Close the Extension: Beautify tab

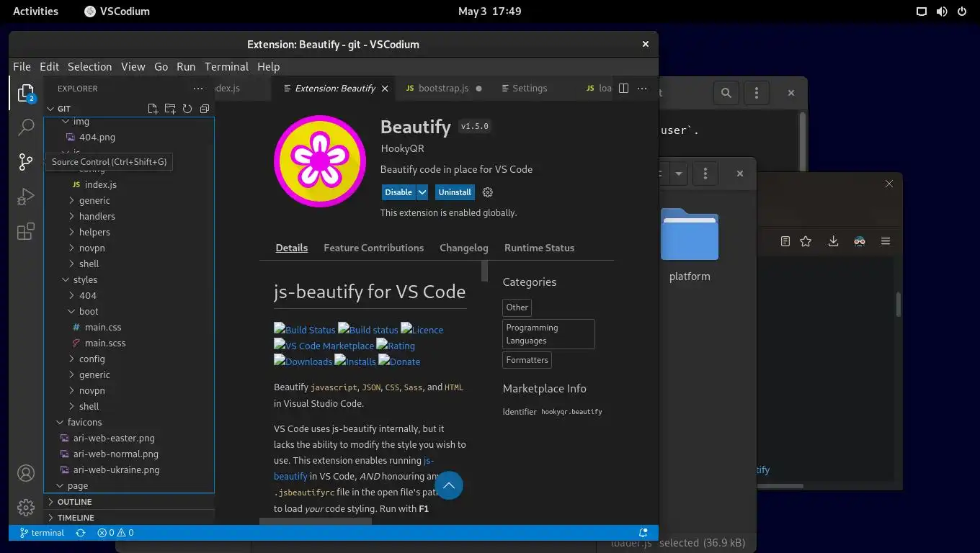[386, 88]
